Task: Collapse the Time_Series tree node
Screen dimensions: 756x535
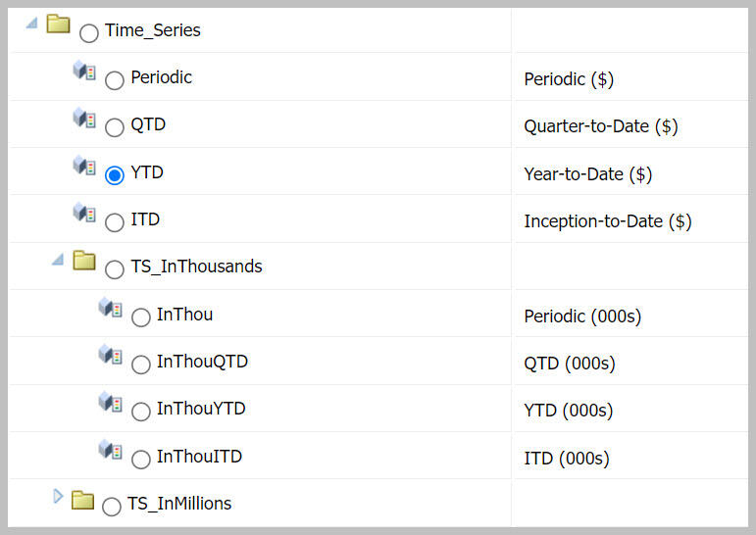Action: pos(31,23)
